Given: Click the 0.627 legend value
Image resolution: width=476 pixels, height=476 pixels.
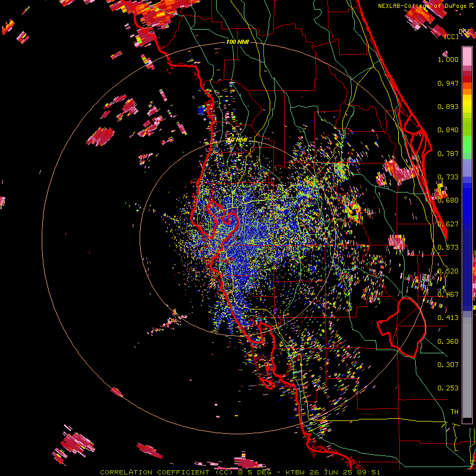Looking at the screenshot, I should (448, 224).
